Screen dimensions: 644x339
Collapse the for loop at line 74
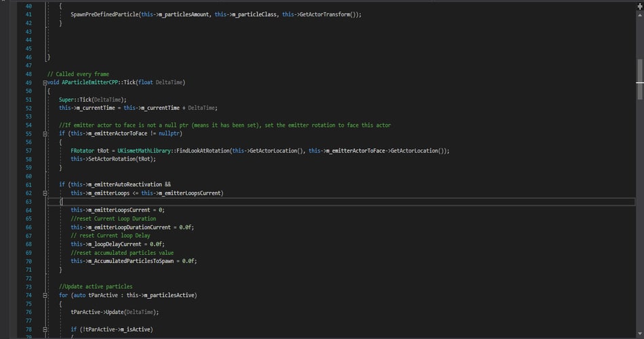tap(45, 295)
